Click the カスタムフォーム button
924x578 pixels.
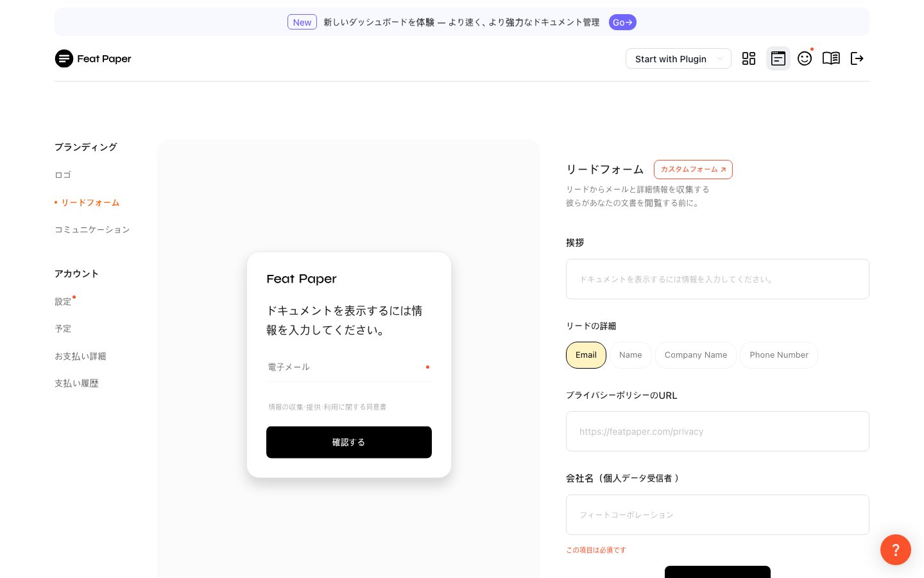(693, 170)
